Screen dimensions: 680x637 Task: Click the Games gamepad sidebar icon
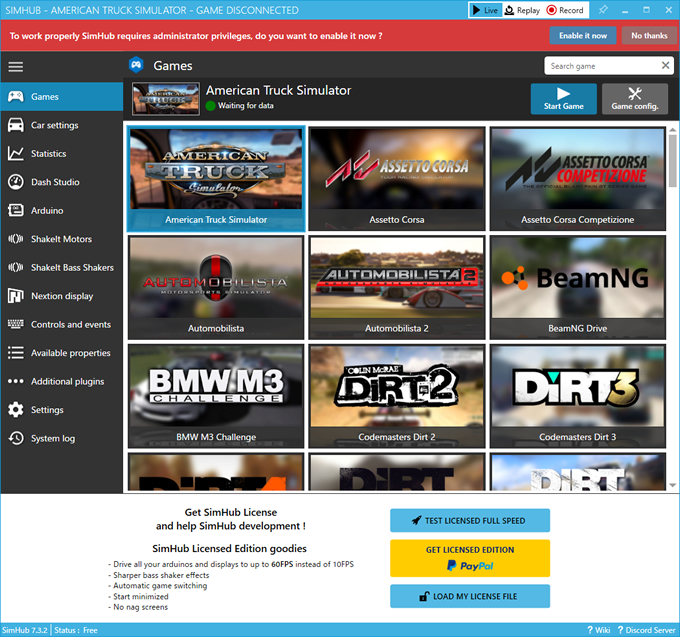click(16, 96)
